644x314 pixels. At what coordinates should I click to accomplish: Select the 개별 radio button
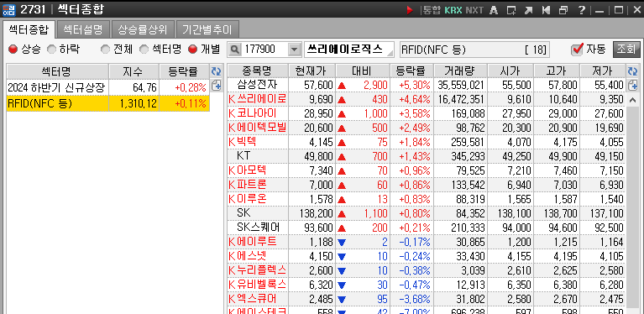click(192, 50)
